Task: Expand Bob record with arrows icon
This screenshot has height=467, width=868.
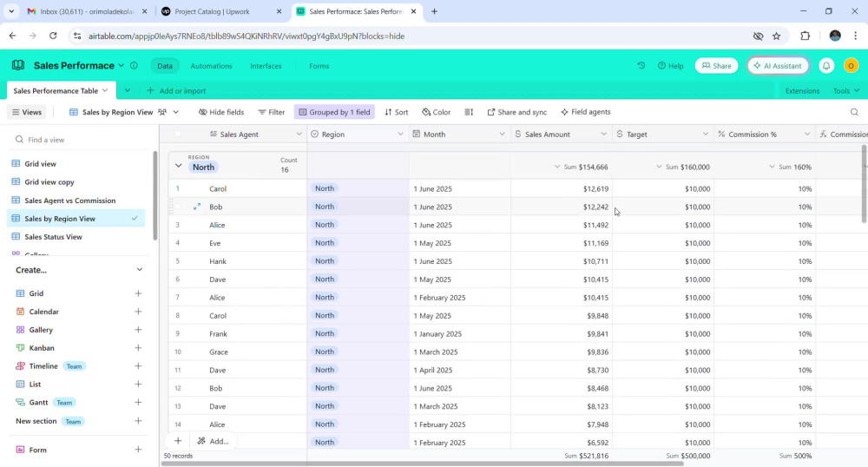Action: [196, 207]
